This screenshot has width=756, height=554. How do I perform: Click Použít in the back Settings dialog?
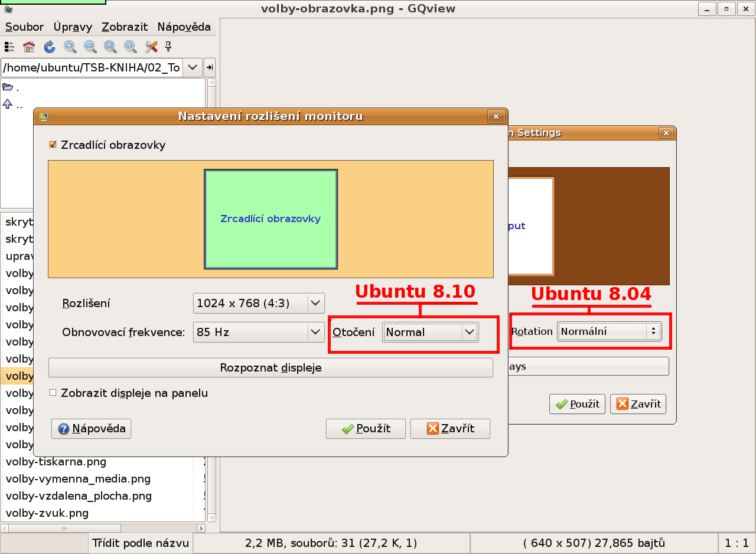[x=577, y=404]
